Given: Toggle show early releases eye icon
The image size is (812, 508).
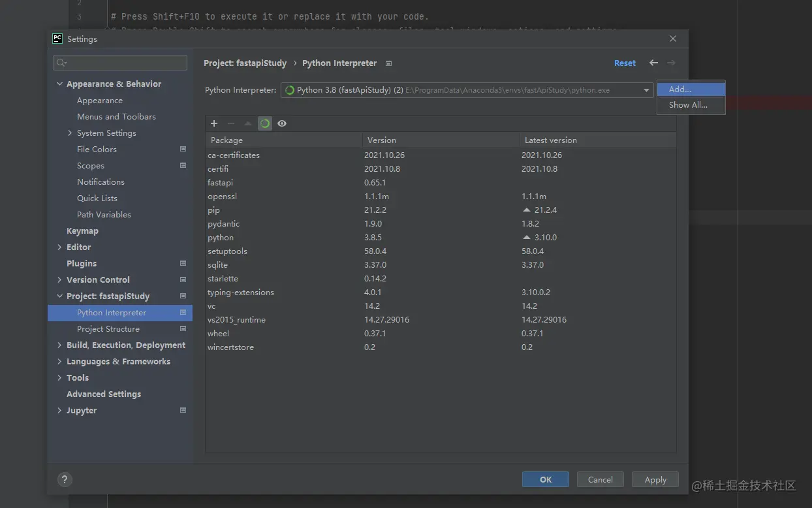Looking at the screenshot, I should click(x=281, y=123).
